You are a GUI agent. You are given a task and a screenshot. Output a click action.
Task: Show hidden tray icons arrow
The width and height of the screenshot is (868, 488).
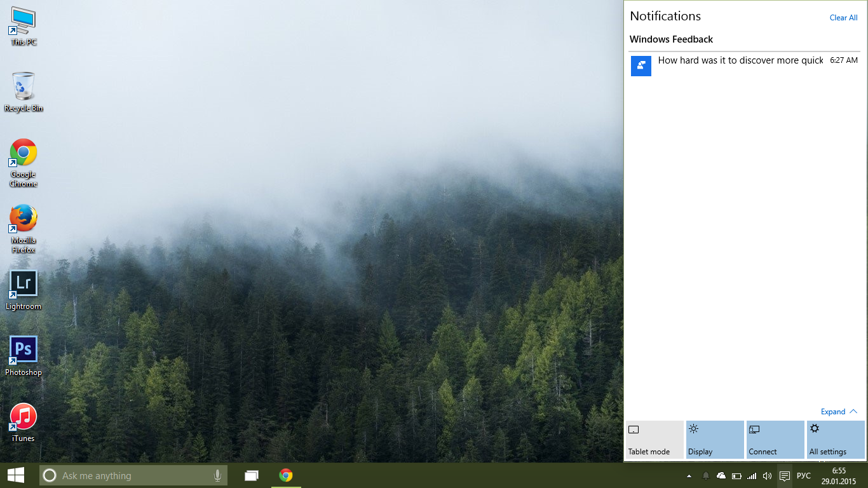(x=689, y=476)
